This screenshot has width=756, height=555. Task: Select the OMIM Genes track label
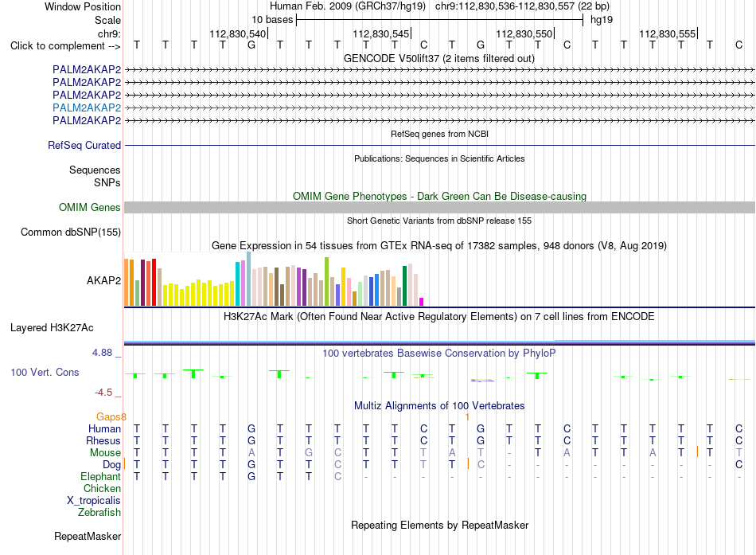89,208
